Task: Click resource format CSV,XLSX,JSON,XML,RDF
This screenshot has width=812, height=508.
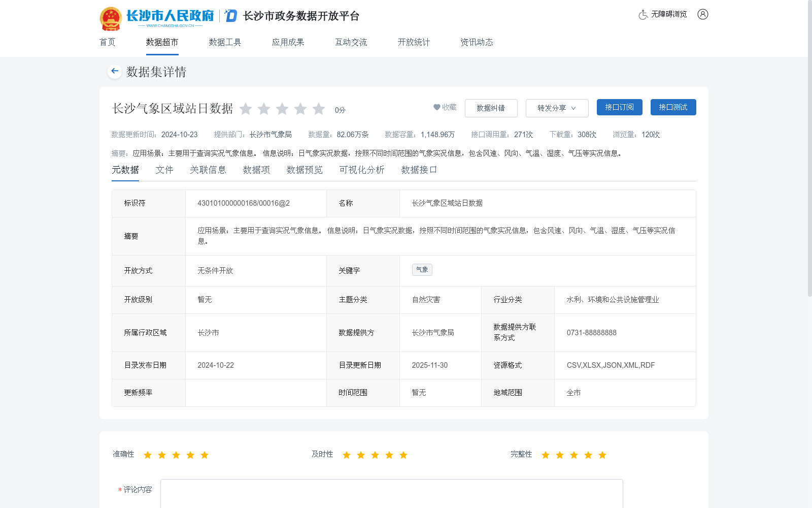Action: (611, 365)
